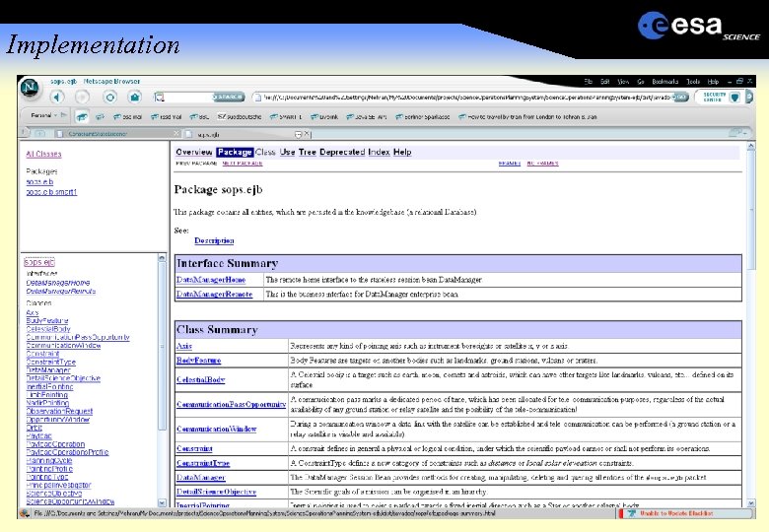Click the SEARCH button
The width and height of the screenshot is (769, 532).
pyautogui.click(x=229, y=97)
